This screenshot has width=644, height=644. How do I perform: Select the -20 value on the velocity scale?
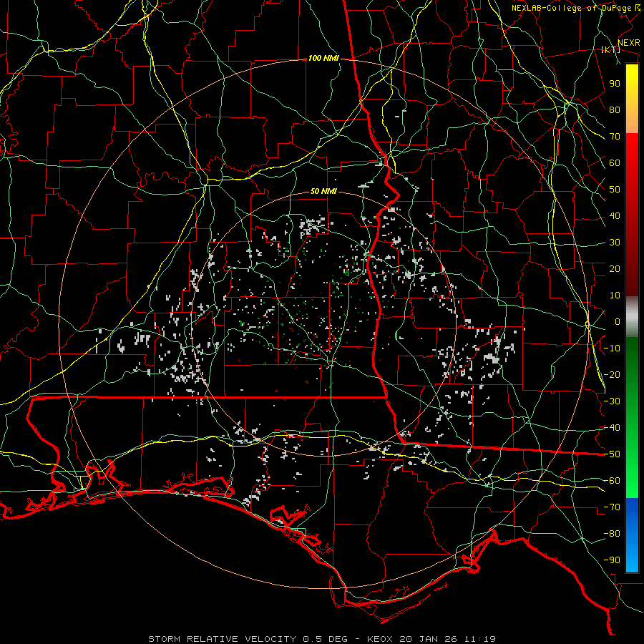point(612,375)
